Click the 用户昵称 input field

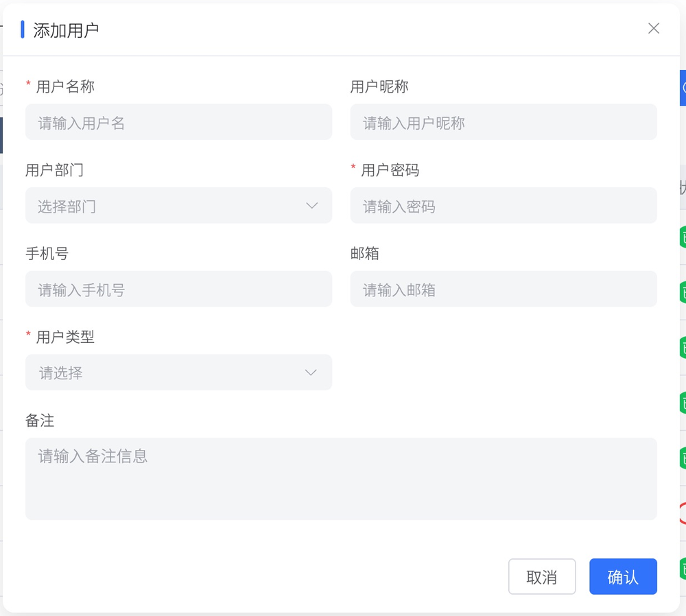[x=504, y=122]
